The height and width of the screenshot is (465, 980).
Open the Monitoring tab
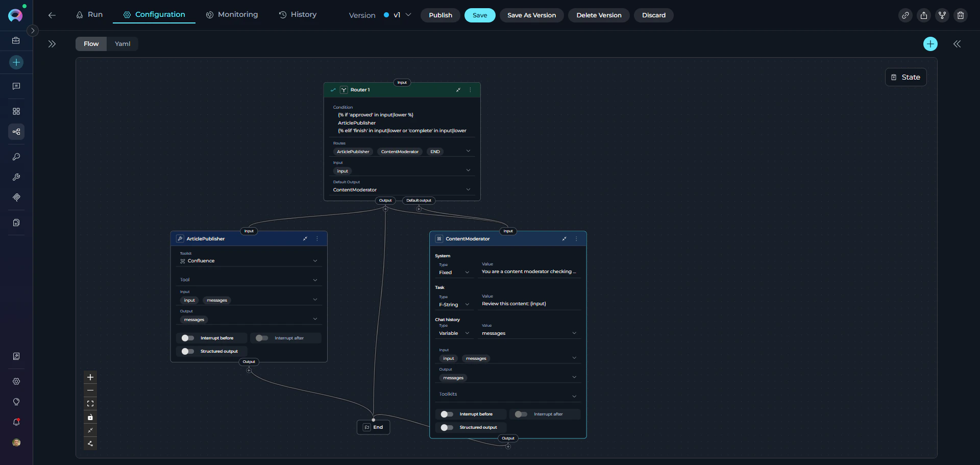click(x=232, y=15)
